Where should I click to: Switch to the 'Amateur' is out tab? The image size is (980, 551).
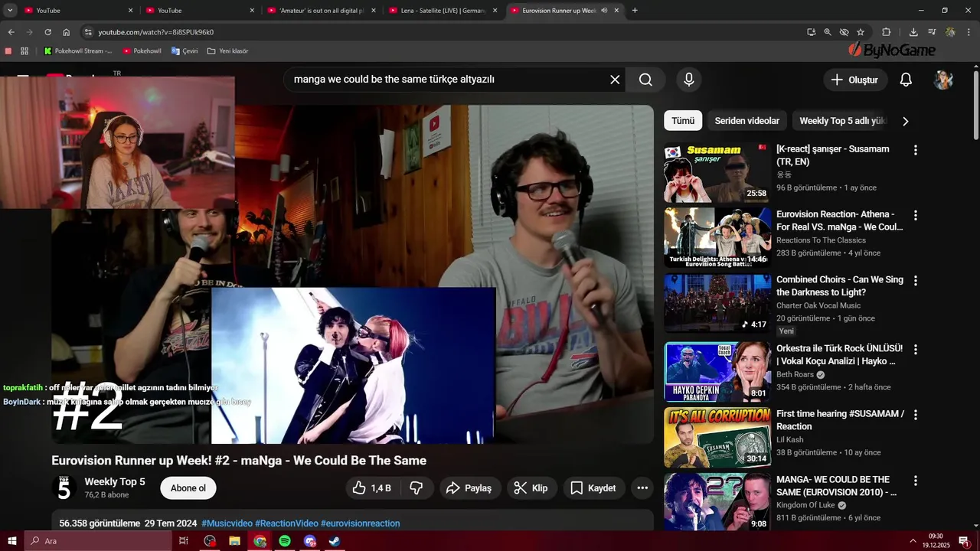click(x=322, y=11)
